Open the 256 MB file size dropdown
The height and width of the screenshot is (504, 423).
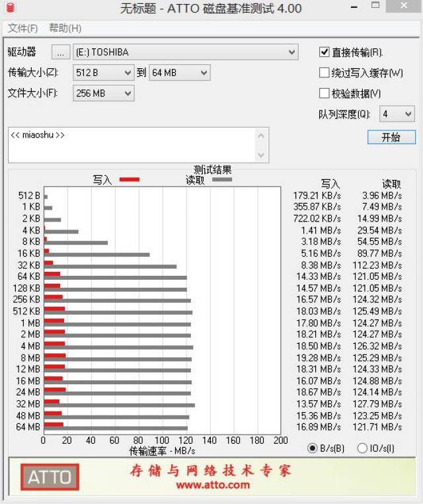click(x=103, y=93)
